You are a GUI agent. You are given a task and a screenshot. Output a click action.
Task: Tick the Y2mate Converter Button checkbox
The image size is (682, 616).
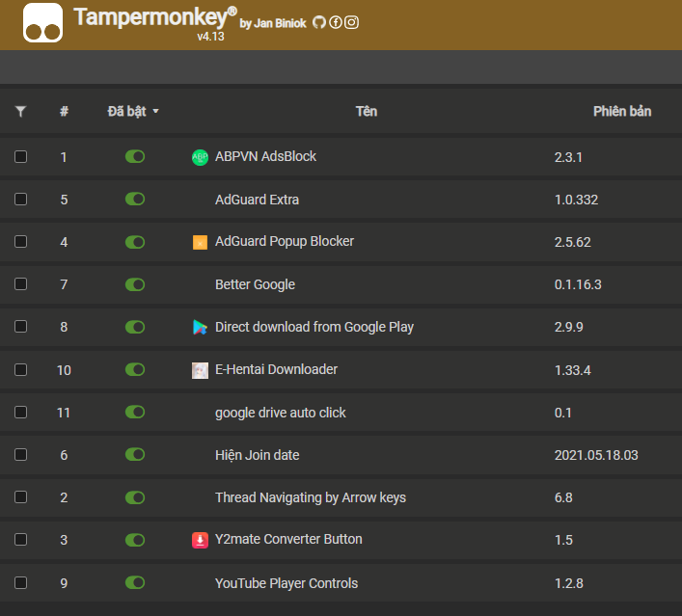point(20,540)
